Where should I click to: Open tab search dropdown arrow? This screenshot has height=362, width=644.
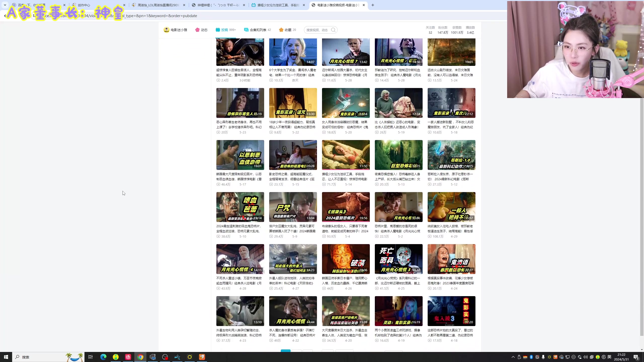(5, 5)
